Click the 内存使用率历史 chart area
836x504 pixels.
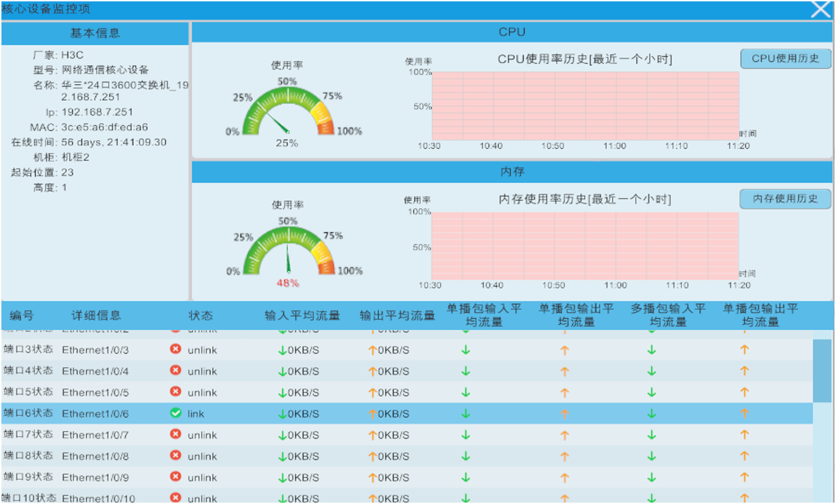585,246
